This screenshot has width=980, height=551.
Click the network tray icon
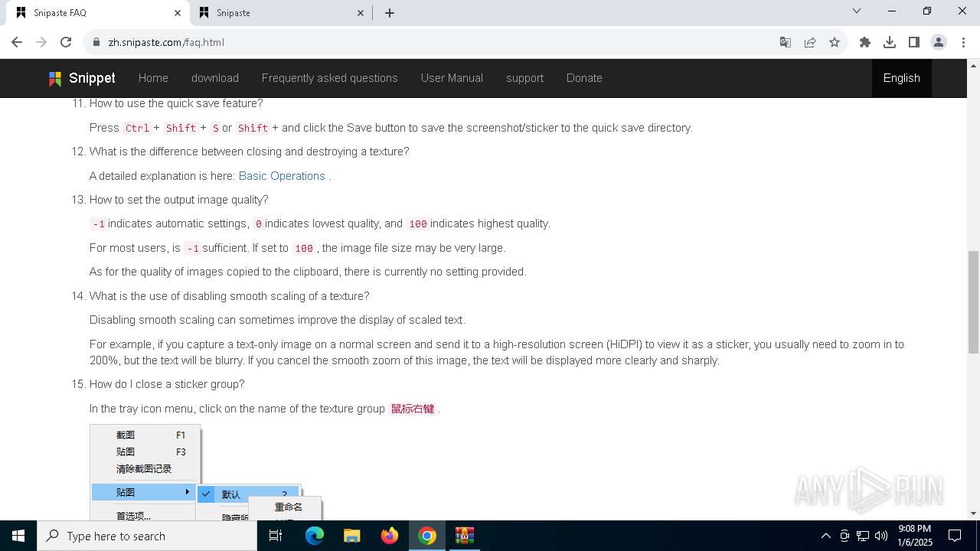[x=863, y=536]
